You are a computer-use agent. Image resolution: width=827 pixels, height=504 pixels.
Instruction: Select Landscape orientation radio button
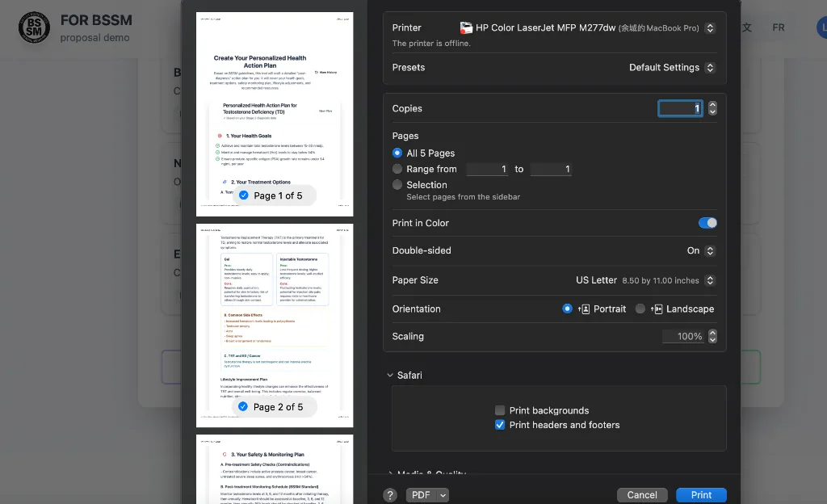[x=640, y=309]
